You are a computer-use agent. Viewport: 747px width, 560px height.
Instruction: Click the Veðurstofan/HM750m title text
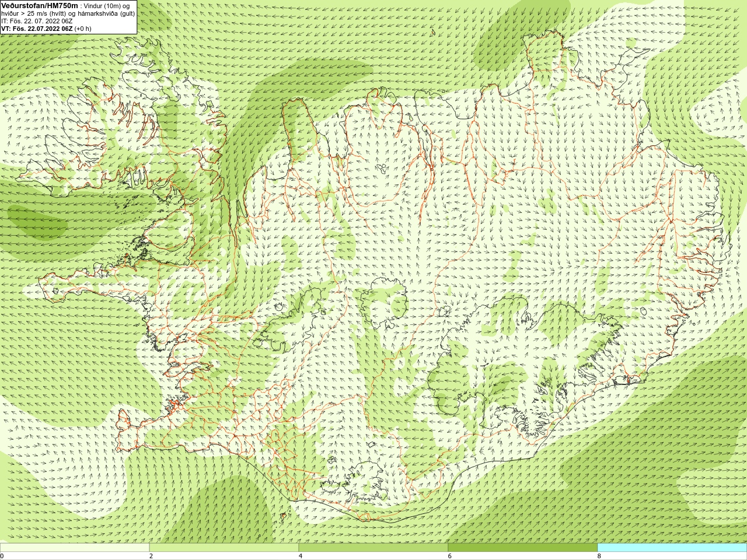click(x=40, y=5)
